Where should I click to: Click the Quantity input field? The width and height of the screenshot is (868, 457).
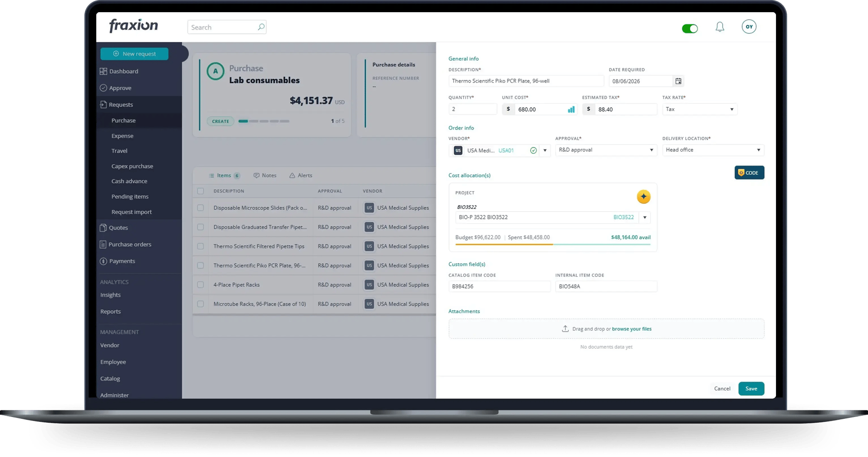[473, 109]
